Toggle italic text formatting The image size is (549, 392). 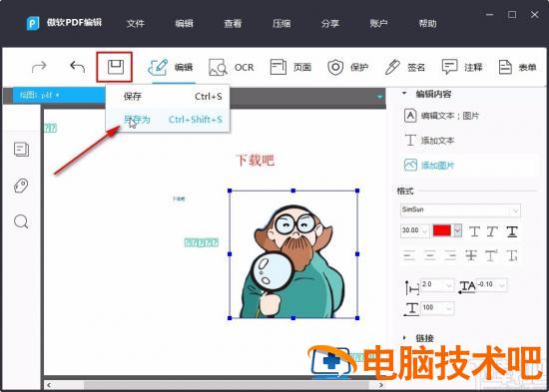coord(493,231)
